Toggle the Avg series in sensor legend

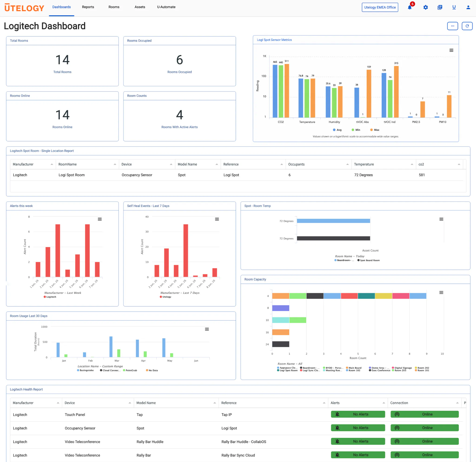tap(337, 130)
